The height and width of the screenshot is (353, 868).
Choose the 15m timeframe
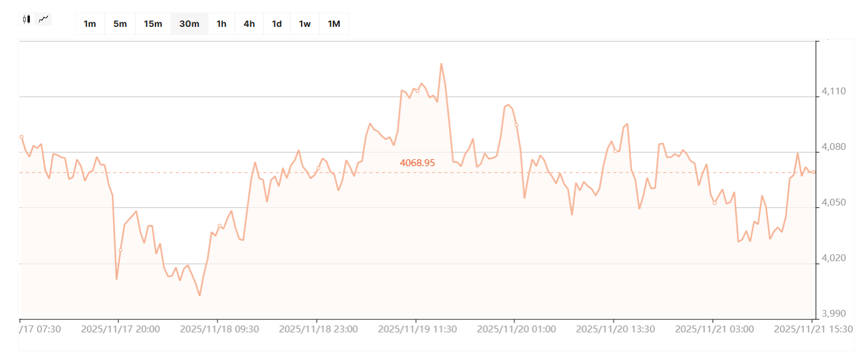coord(153,24)
